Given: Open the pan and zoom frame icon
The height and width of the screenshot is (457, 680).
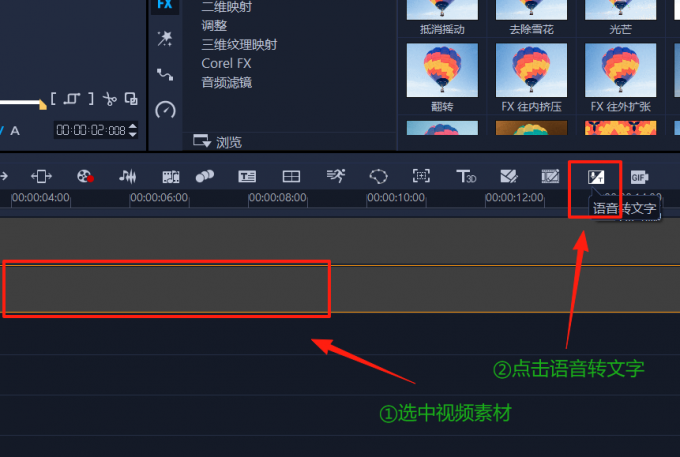Looking at the screenshot, I should tap(421, 176).
